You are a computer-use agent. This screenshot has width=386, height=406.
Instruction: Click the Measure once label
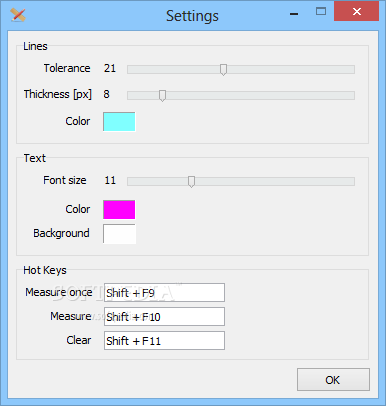click(59, 292)
